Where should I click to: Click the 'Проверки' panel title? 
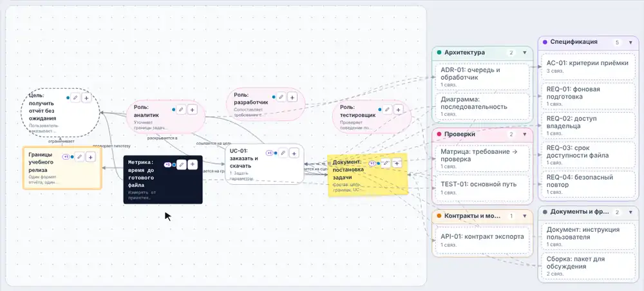(460, 134)
